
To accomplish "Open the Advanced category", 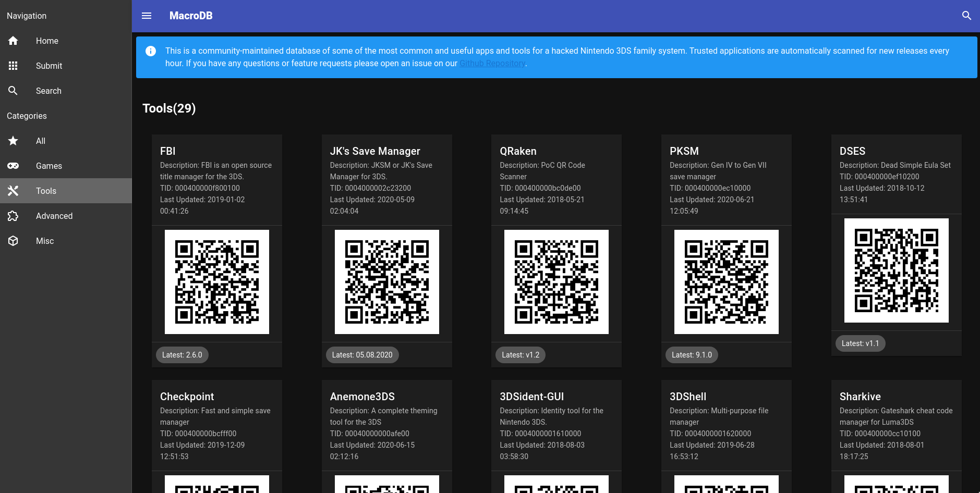I will pos(54,216).
